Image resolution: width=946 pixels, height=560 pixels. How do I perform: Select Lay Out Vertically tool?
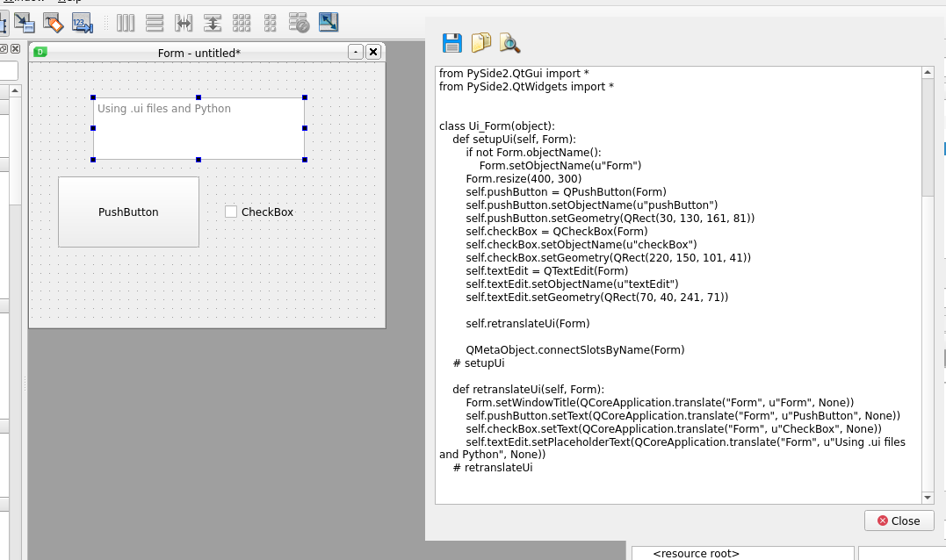point(155,23)
